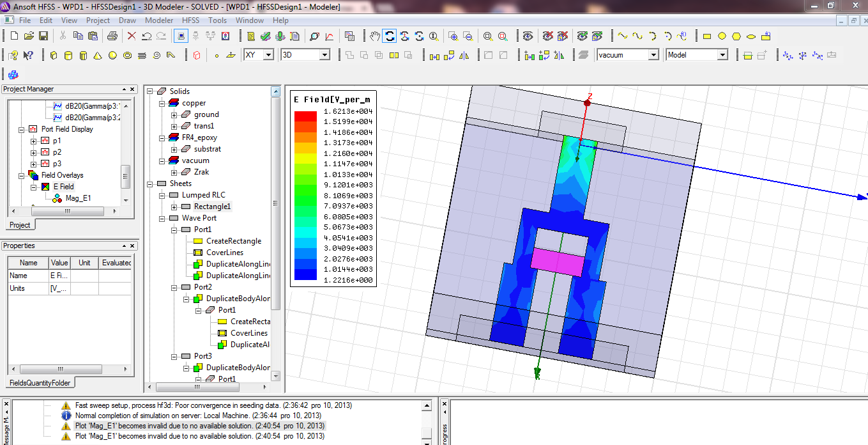Pick the Draw circle tool
The height and width of the screenshot is (445, 868).
722,36
